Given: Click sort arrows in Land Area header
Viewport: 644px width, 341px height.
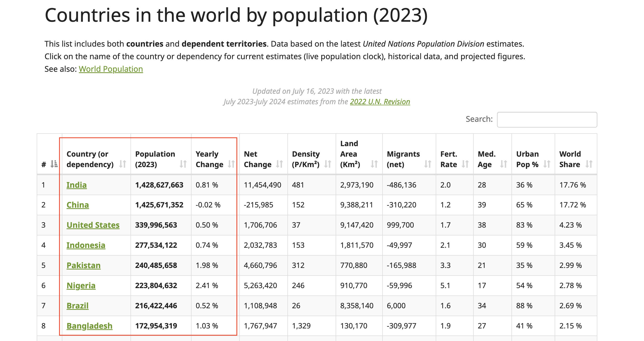Looking at the screenshot, I should (x=374, y=164).
